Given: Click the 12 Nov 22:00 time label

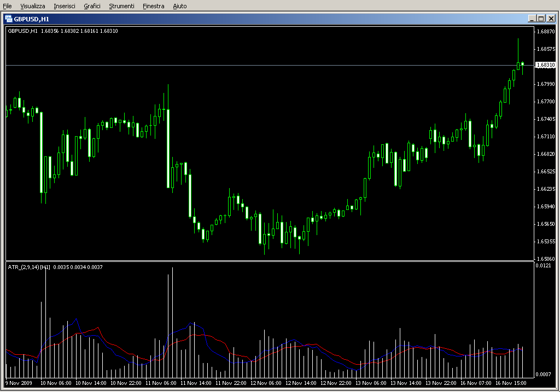Looking at the screenshot, I should click(336, 383).
